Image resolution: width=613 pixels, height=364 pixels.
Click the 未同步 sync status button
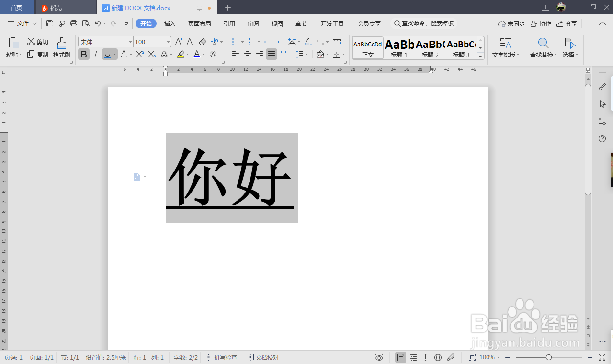511,23
